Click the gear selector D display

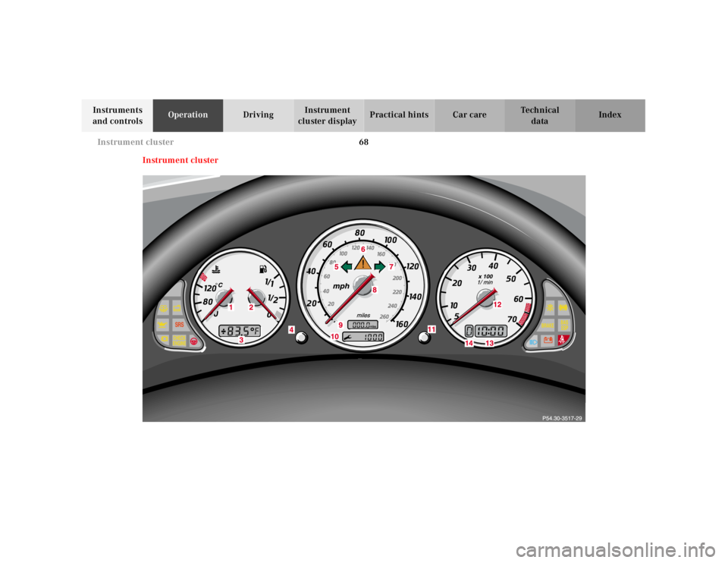point(469,331)
